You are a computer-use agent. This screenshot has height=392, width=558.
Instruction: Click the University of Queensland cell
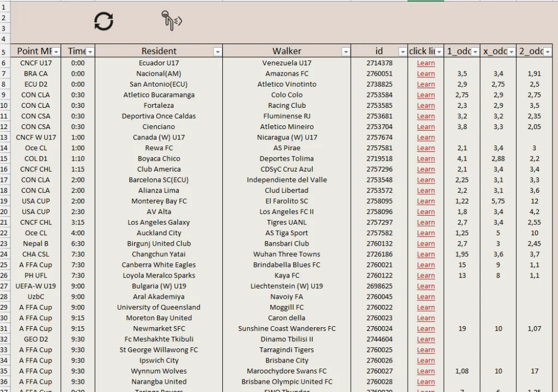[x=159, y=308]
